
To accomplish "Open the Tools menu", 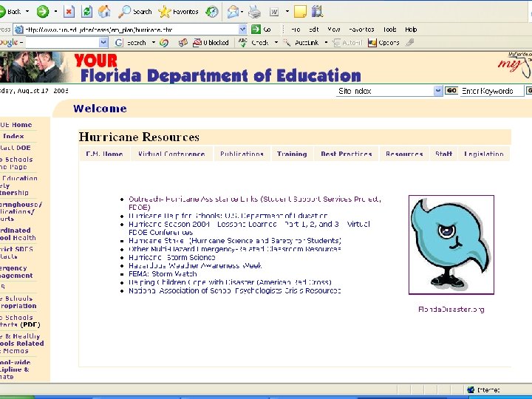I will point(390,30).
